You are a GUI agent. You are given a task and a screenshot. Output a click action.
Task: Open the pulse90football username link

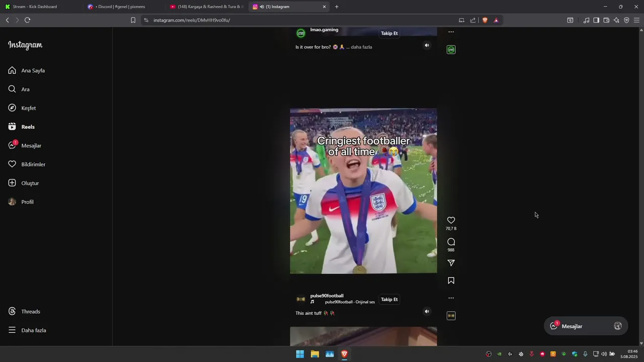[x=327, y=296]
